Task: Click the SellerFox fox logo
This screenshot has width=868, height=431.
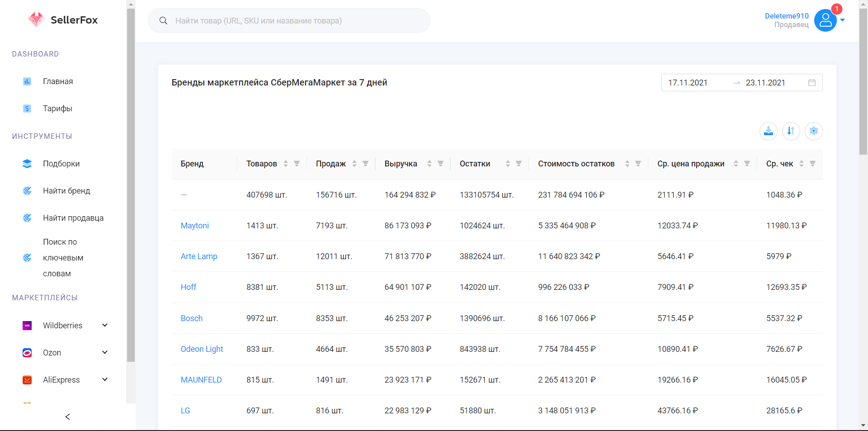Action: tap(36, 19)
